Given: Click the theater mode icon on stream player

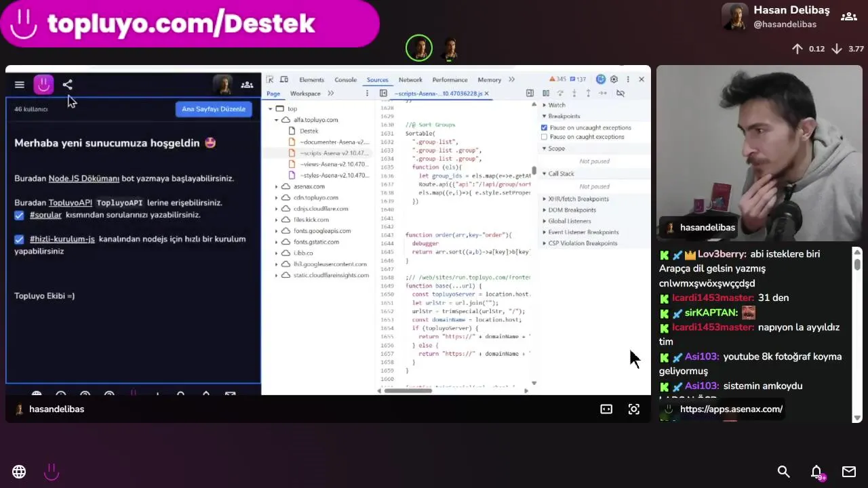Looking at the screenshot, I should [x=606, y=409].
